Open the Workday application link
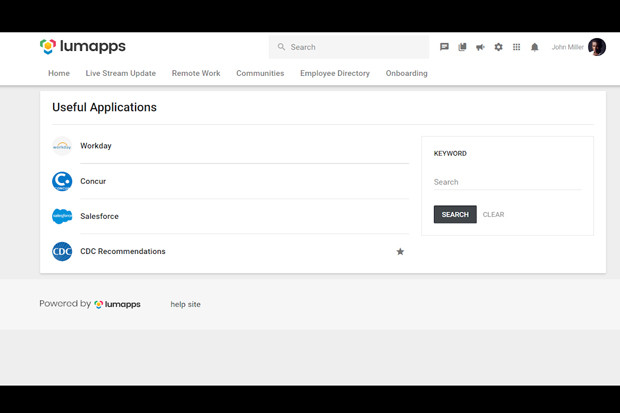The height and width of the screenshot is (413, 620). pos(96,146)
